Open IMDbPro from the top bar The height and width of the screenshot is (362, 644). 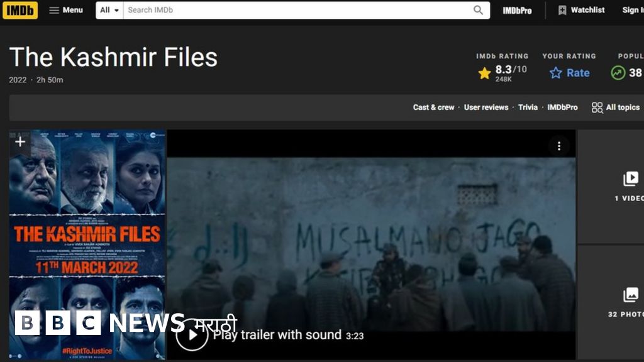coord(517,10)
